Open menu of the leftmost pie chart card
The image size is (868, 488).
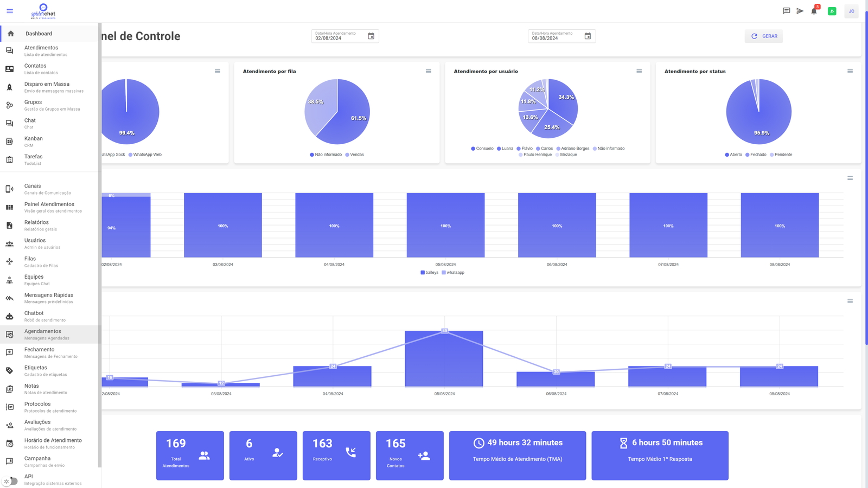pos(218,72)
